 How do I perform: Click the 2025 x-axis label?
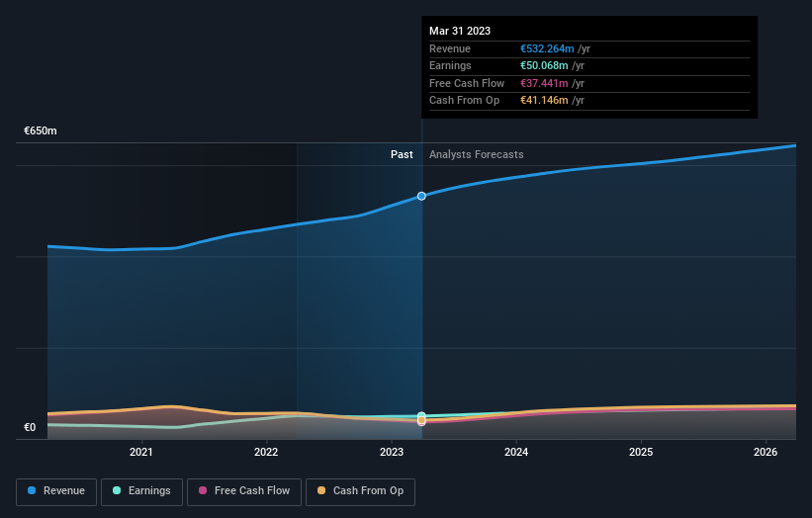pos(641,452)
